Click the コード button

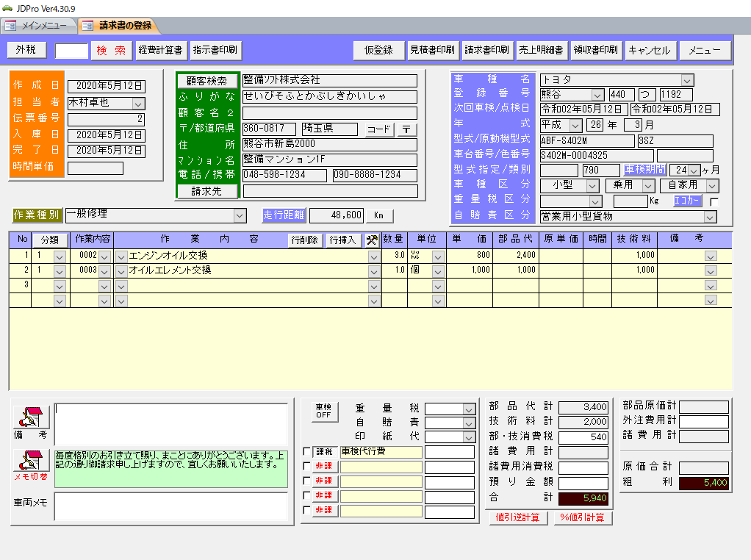click(379, 129)
